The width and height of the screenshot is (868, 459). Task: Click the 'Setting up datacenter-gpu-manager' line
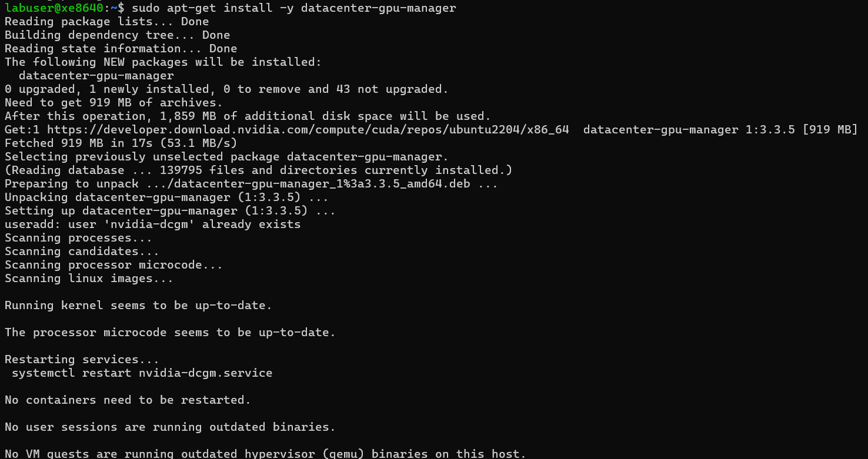point(170,211)
